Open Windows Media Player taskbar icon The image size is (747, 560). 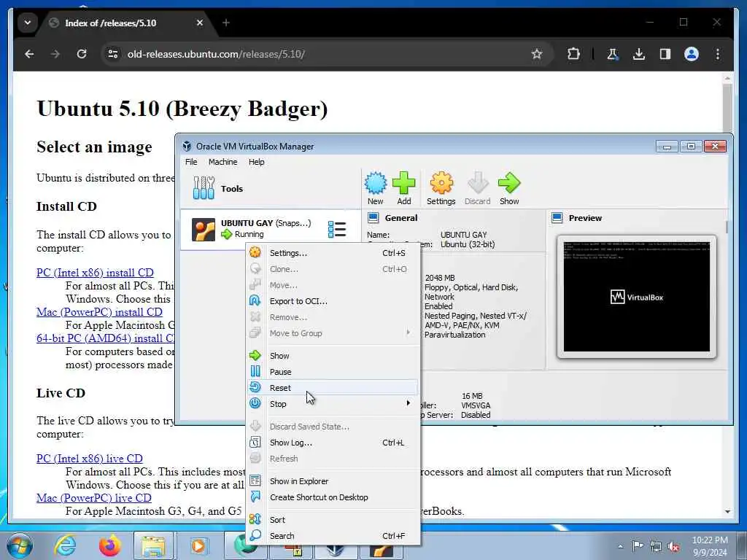(x=198, y=545)
